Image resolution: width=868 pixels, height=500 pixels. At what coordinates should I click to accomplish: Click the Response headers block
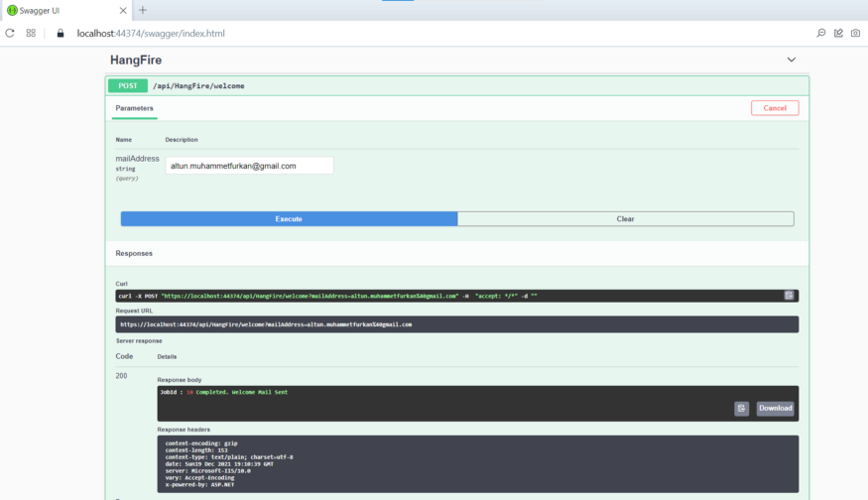478,464
